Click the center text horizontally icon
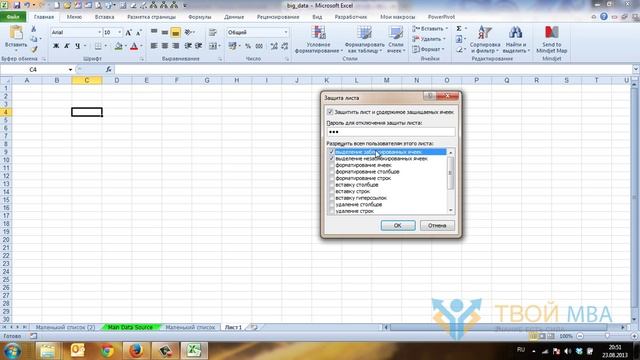This screenshot has height=360, width=640. coord(164,46)
